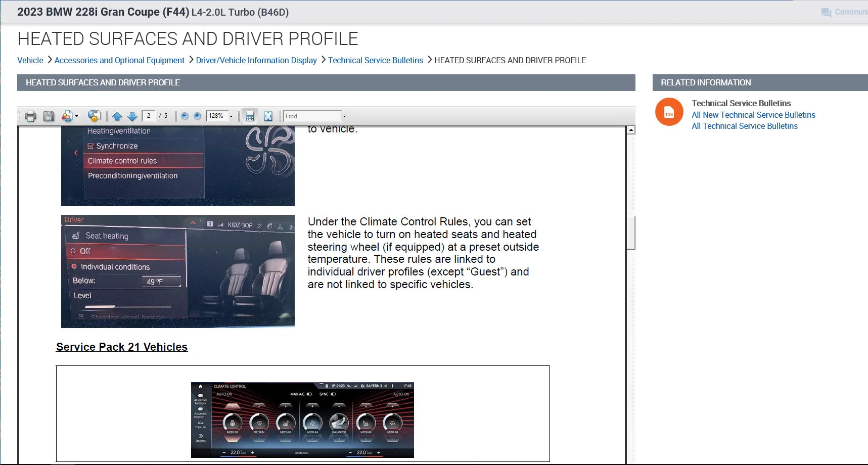Open Accessories and Optional Equipment breadcrumb

(x=119, y=60)
